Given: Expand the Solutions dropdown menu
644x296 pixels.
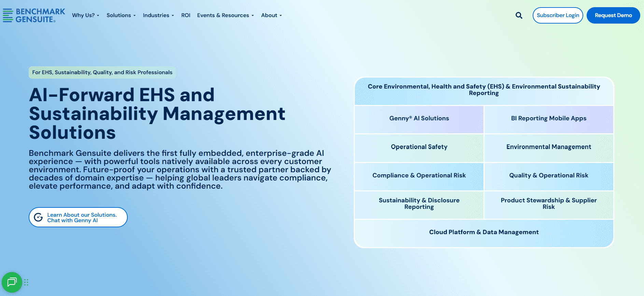Looking at the screenshot, I should tap(121, 15).
